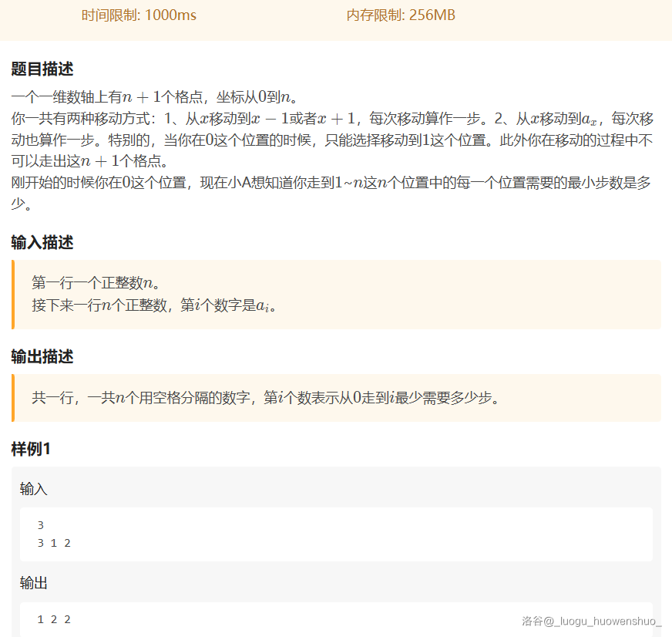This screenshot has height=637, width=672.
Task: Click the sample output "1 2 2"
Action: [54, 619]
